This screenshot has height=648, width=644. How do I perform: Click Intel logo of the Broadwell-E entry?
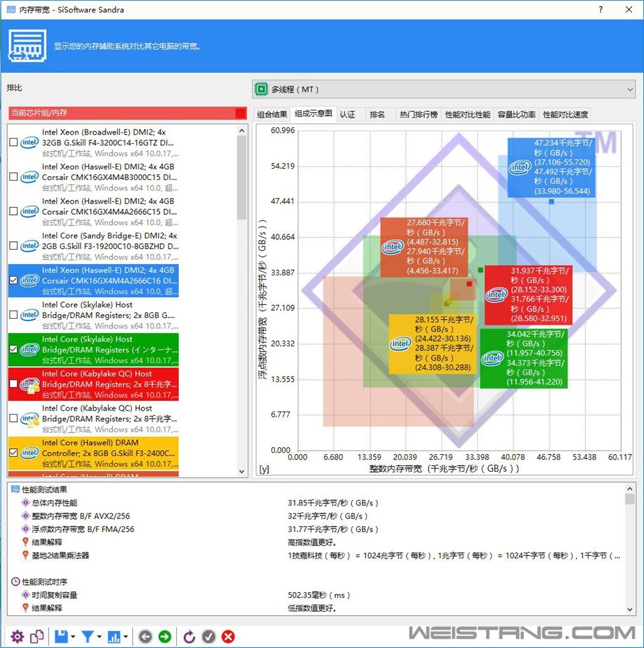click(x=30, y=143)
